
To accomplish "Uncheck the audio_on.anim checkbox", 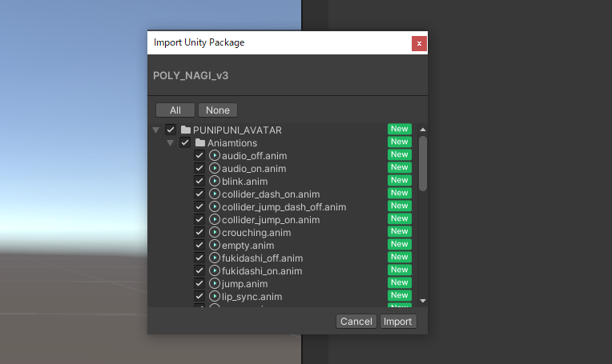I will click(199, 168).
